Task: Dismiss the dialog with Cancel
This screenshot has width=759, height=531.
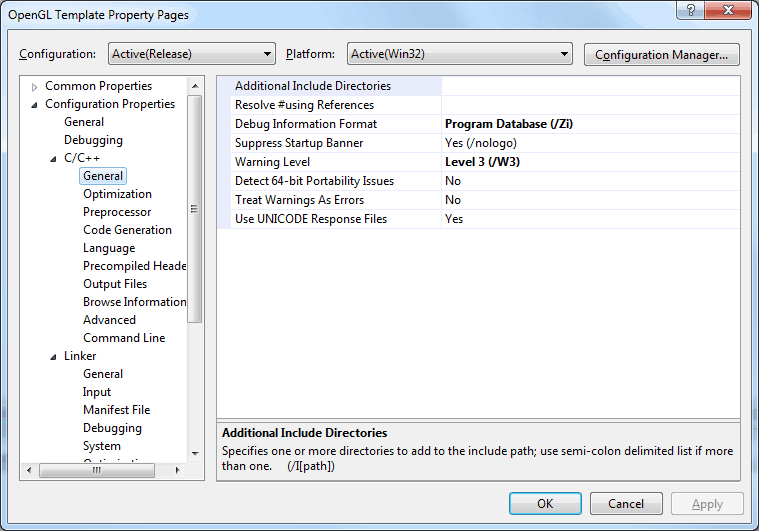Action: click(x=626, y=504)
